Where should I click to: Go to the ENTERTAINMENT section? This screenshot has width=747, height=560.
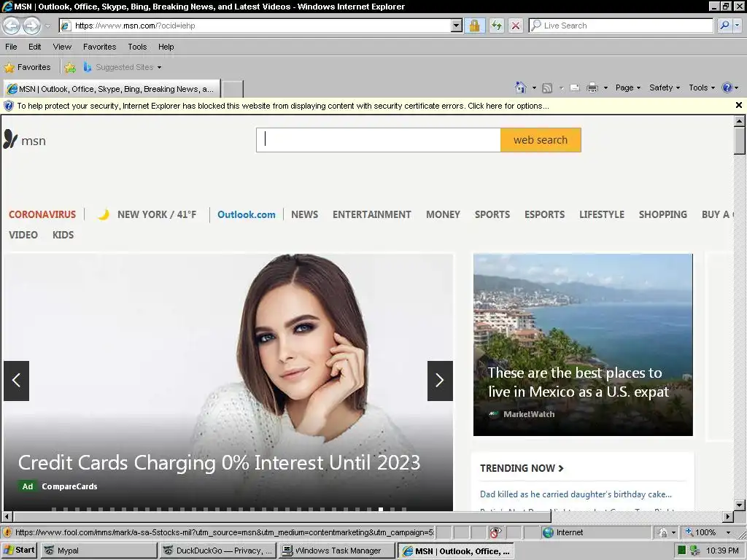tap(371, 214)
